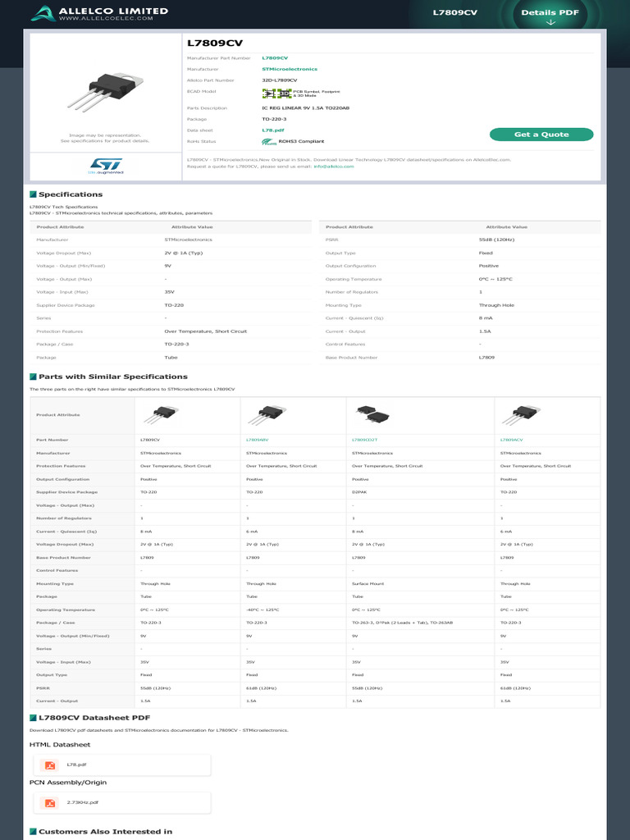Screen dimensions: 630x840
Task: Select the '-40°C ~ 125°C' temperature cell
Action: click(262, 610)
